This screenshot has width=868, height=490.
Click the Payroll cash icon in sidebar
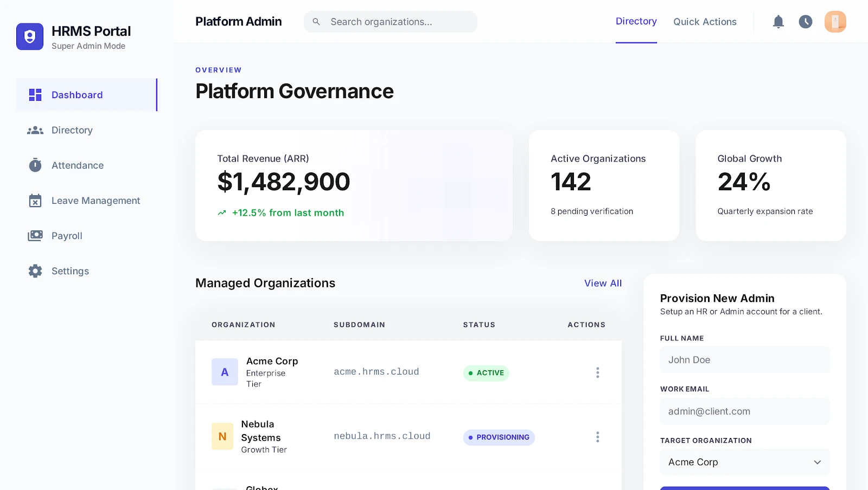point(35,236)
